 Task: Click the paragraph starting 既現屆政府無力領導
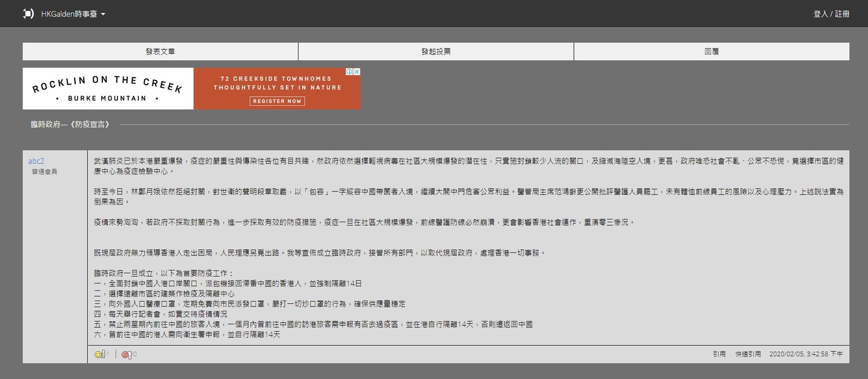[x=319, y=253]
